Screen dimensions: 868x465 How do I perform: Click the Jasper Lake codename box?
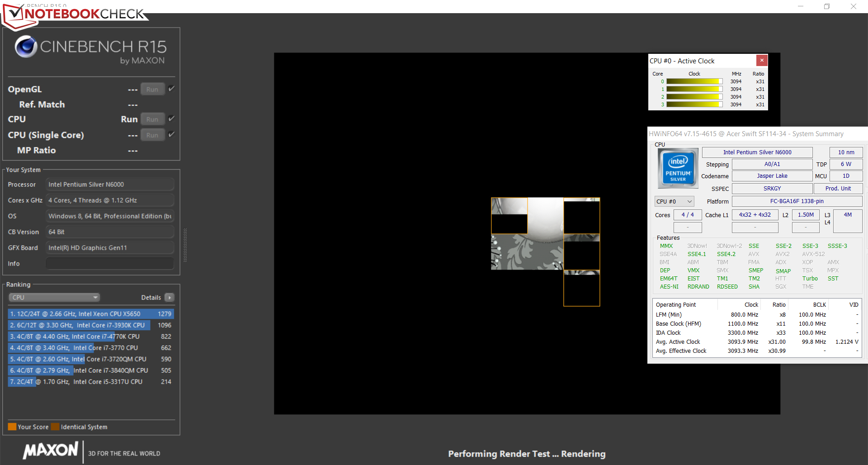772,176
